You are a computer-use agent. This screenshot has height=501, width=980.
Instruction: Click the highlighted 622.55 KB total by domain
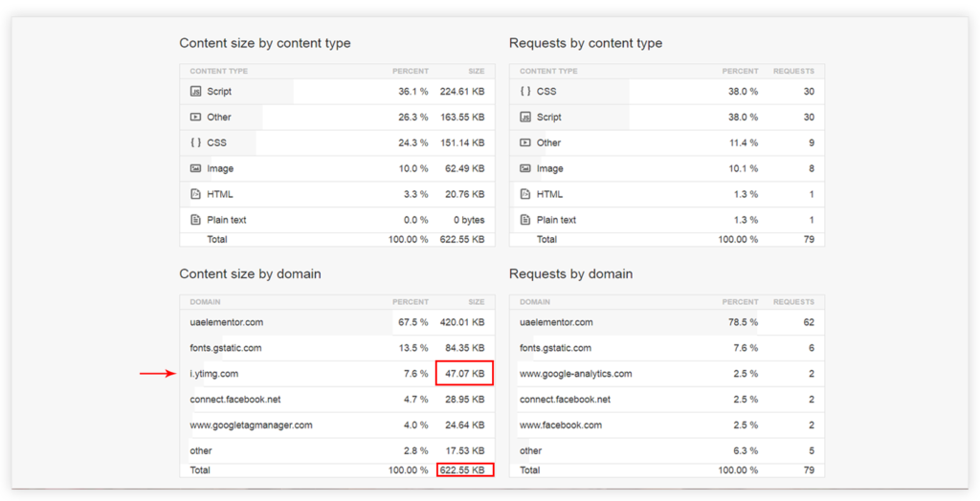pos(464,470)
